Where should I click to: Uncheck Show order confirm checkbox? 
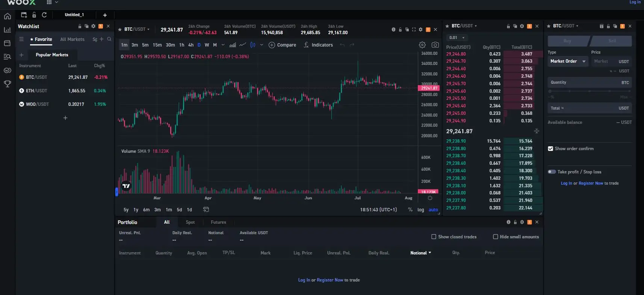550,149
